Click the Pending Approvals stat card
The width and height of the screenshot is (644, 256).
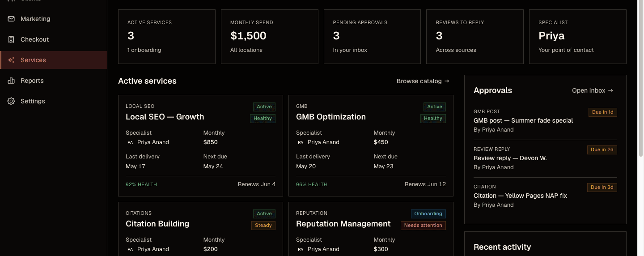coord(373,37)
